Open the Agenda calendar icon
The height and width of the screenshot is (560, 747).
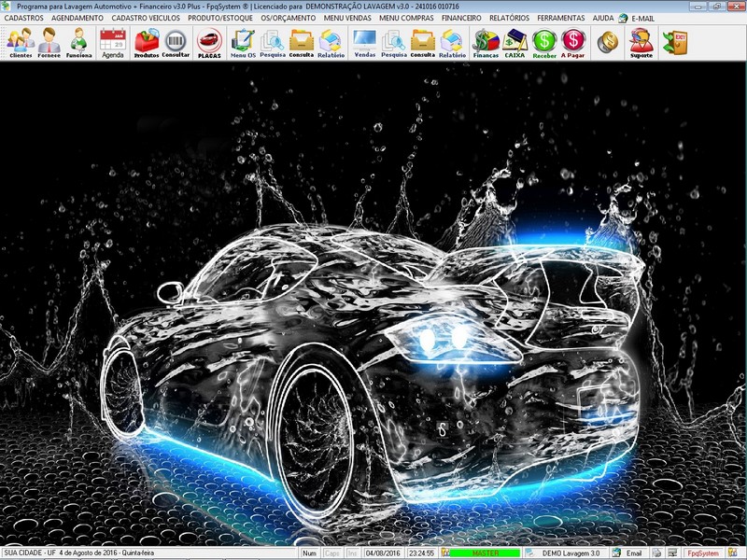(113, 43)
